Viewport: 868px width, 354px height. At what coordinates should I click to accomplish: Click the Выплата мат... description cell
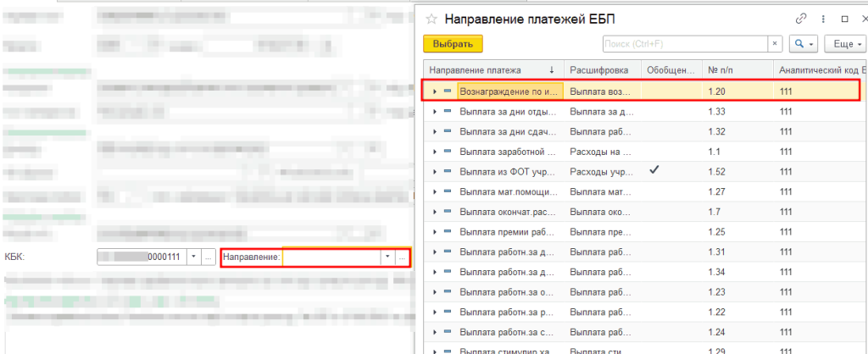coord(603,191)
